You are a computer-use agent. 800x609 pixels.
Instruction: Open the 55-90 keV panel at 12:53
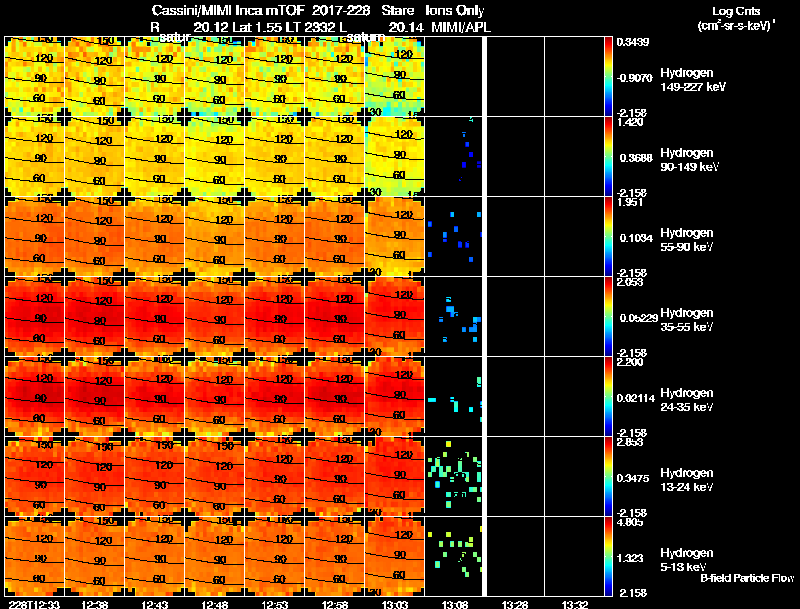pos(275,236)
